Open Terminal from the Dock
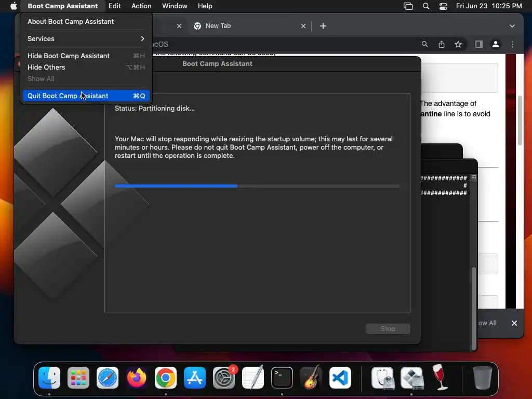The height and width of the screenshot is (399, 532). pyautogui.click(x=282, y=378)
